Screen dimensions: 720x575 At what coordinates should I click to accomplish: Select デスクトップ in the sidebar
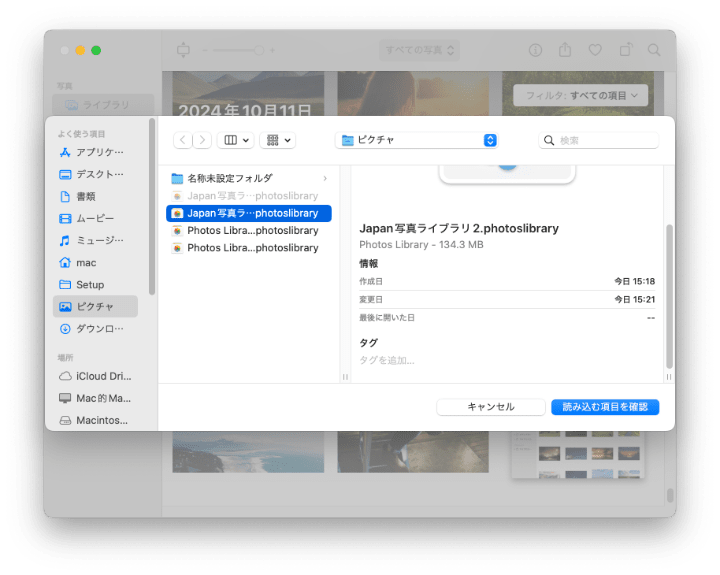pyautogui.click(x=99, y=174)
